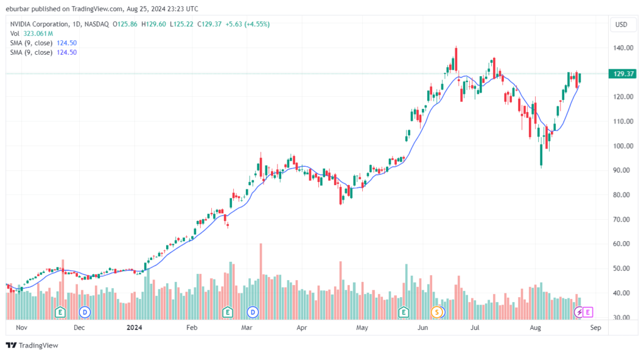Click the orange stock split S marker
Screen dimensions: 644x355
435,312
